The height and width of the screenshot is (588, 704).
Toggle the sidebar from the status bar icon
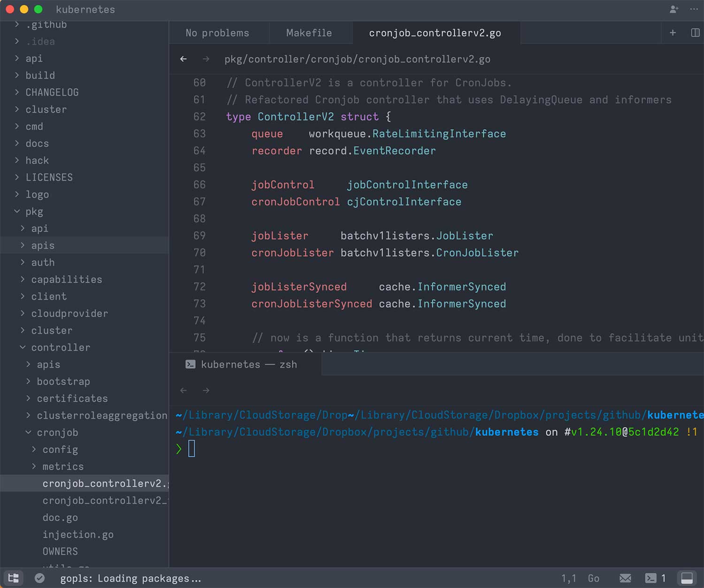click(14, 578)
